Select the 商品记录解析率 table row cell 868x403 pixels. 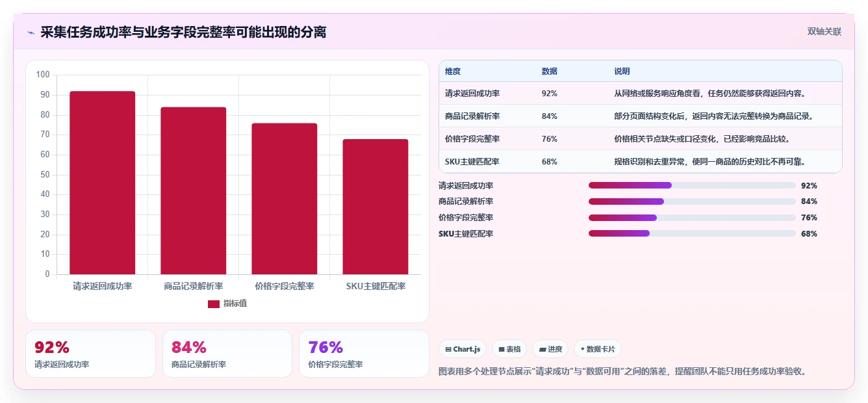(x=472, y=116)
